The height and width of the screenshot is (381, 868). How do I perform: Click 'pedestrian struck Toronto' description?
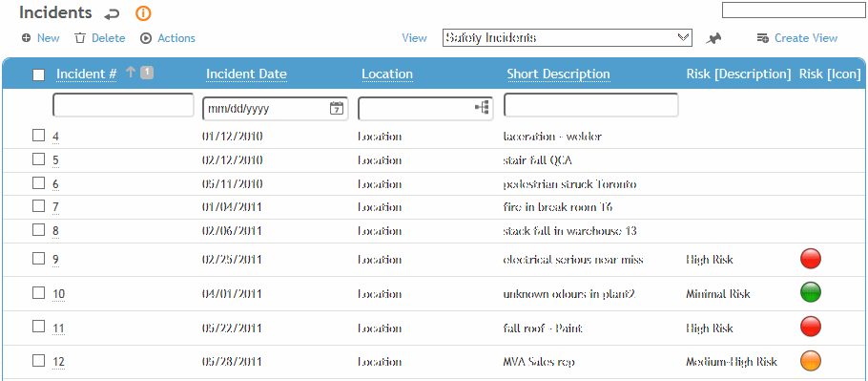pyautogui.click(x=569, y=184)
